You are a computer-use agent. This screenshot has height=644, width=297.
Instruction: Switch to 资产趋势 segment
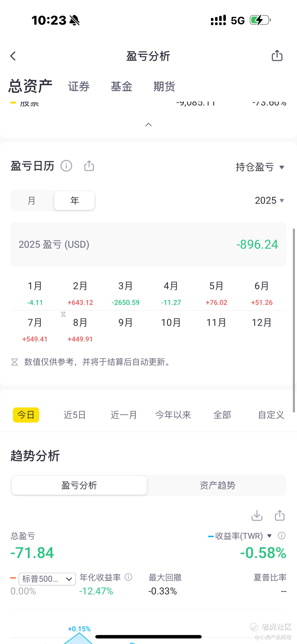tap(217, 485)
